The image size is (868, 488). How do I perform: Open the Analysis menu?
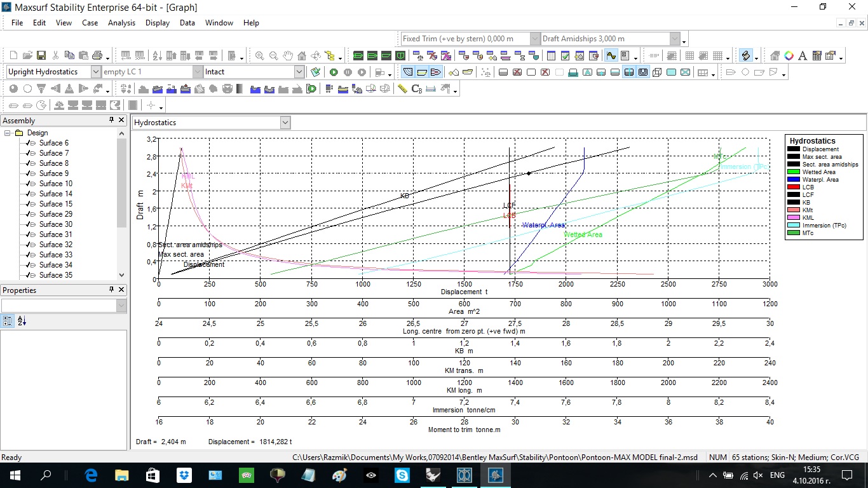[x=121, y=23]
